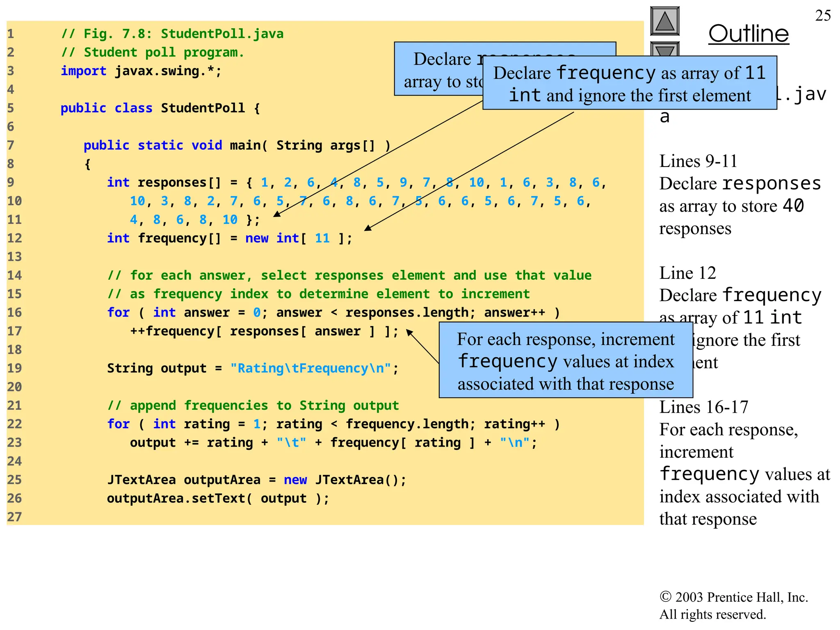This screenshot has height=630, width=840.
Task: Click the 'Line 12' outline entry
Action: (687, 273)
